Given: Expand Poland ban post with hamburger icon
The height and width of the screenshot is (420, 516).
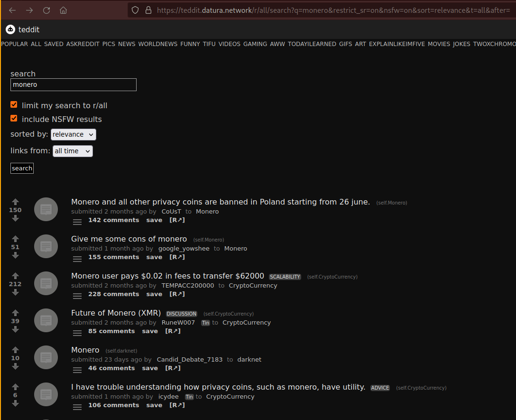Looking at the screenshot, I should 77,222.
